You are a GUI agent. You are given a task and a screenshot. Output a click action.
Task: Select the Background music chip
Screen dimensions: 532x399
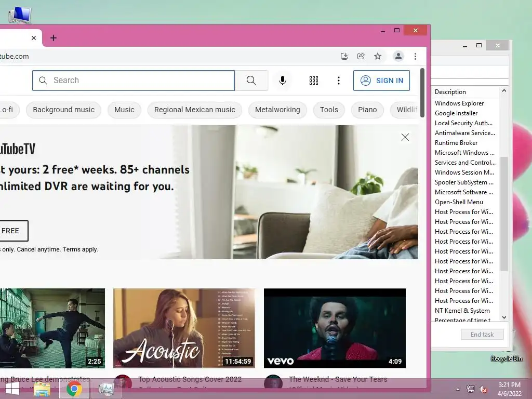(x=63, y=110)
